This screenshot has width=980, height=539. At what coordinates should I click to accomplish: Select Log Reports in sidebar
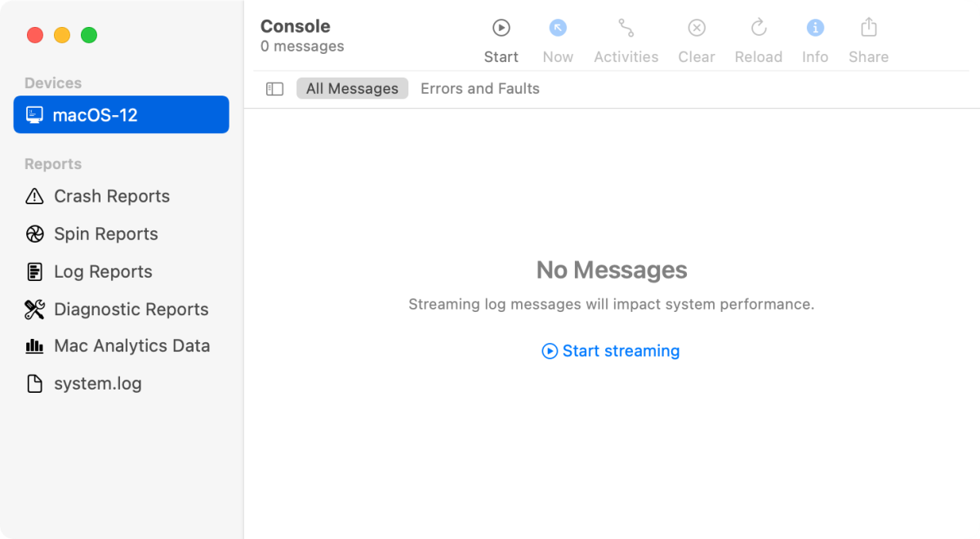click(x=103, y=272)
